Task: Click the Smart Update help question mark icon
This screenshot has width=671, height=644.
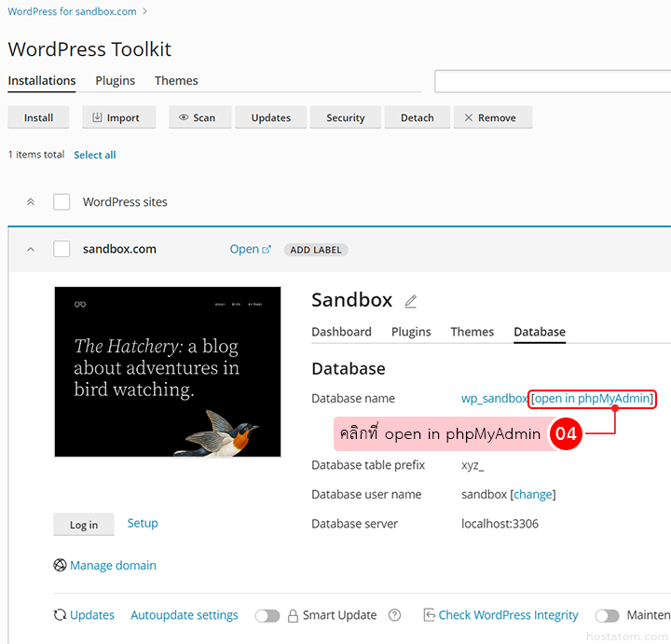Action: [395, 615]
